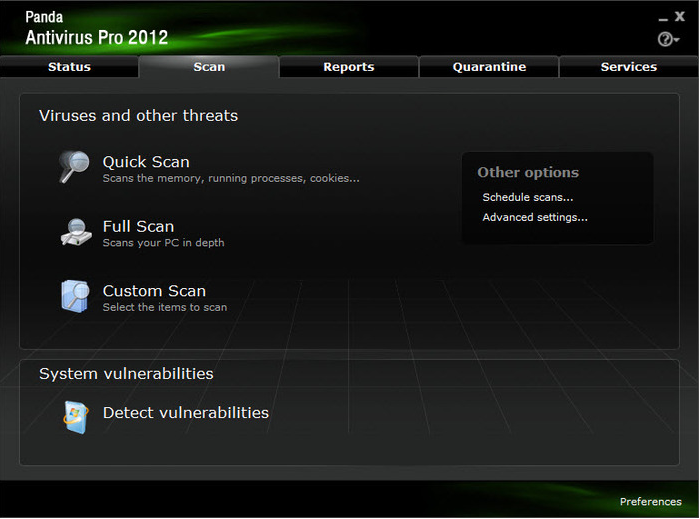Select the Scan tab

click(x=209, y=67)
